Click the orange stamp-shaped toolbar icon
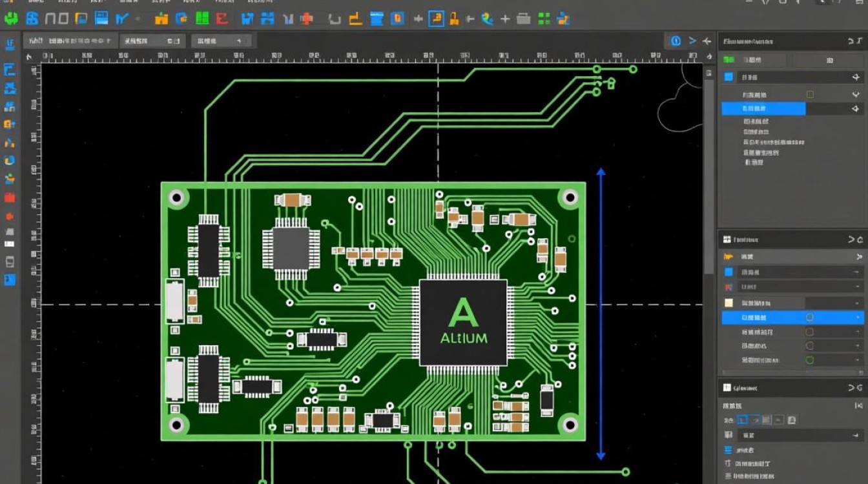The width and height of the screenshot is (868, 484). click(455, 19)
